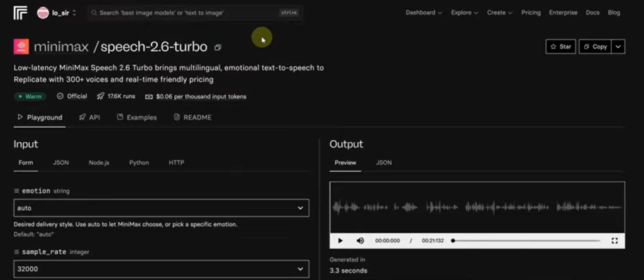This screenshot has height=280, width=644.
Task: Select the Python input tab
Action: click(139, 162)
